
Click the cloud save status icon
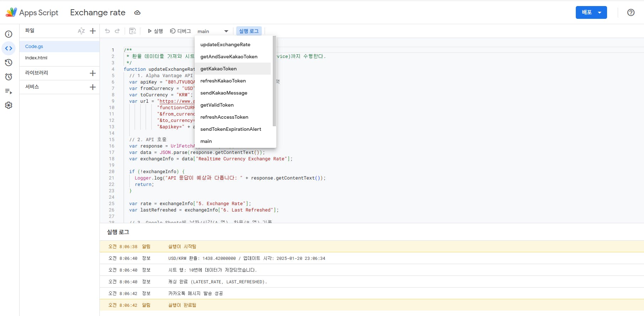(137, 13)
